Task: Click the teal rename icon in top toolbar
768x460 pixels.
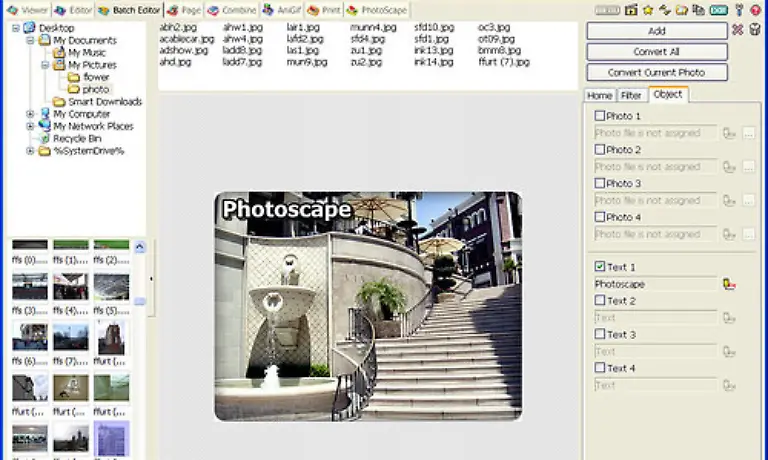Action: click(719, 10)
